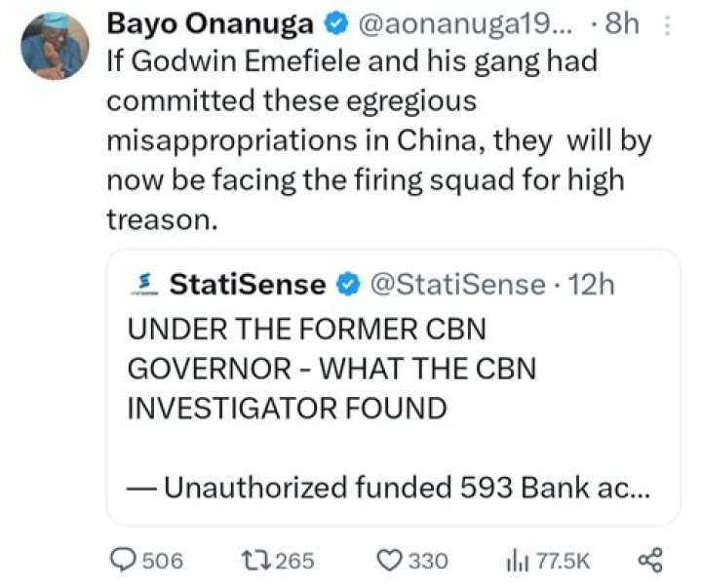
Task: Open the three-dot more options menu
Action: 667,22
